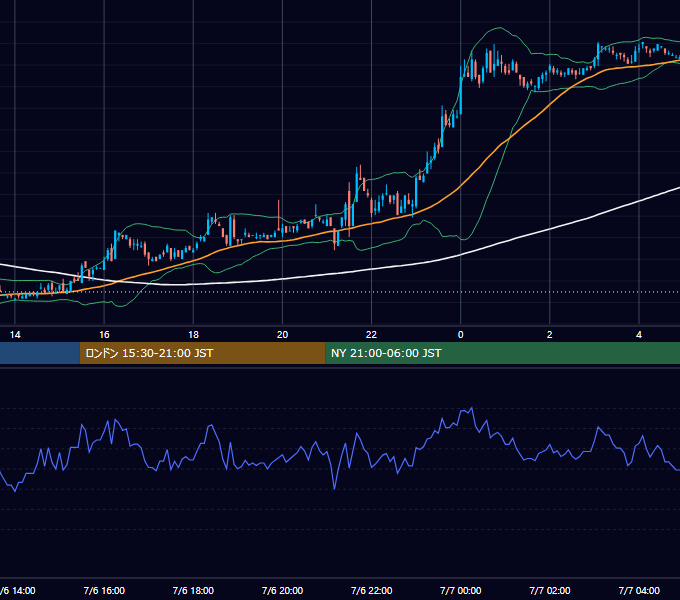Click the hour label 4 on chart axis
Screen dimensions: 680x600
click(x=639, y=335)
